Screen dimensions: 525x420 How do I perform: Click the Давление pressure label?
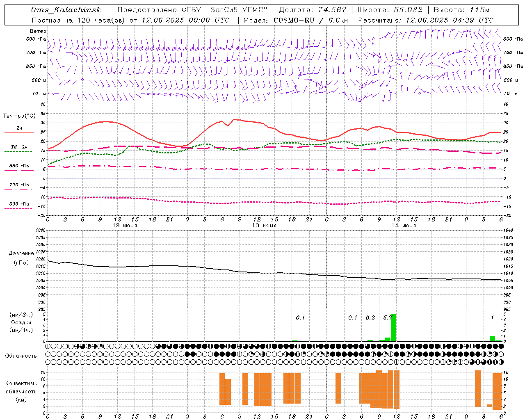click(x=21, y=253)
